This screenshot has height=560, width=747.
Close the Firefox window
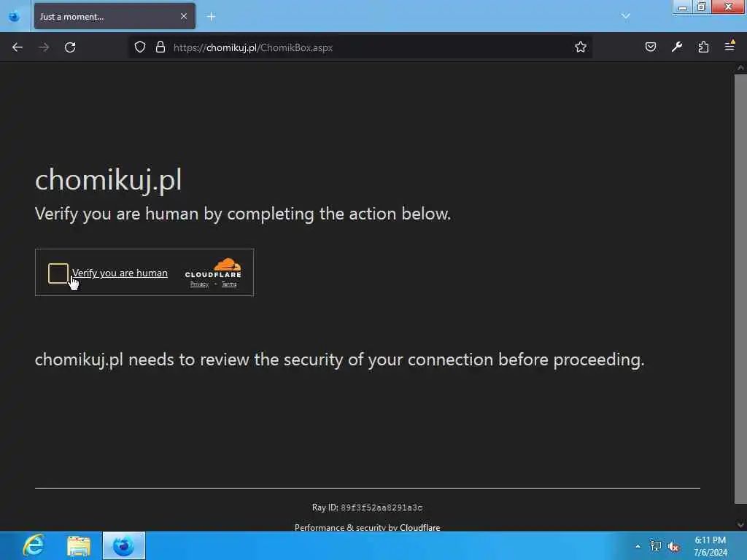[728, 7]
